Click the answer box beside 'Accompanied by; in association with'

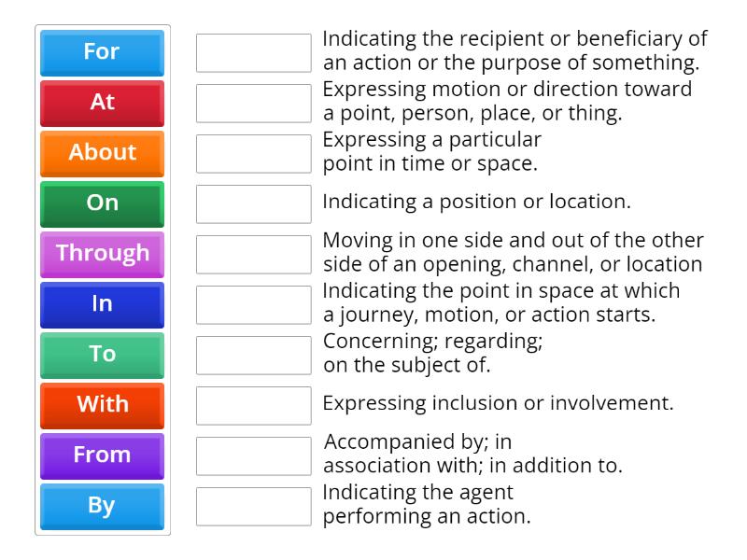(254, 455)
